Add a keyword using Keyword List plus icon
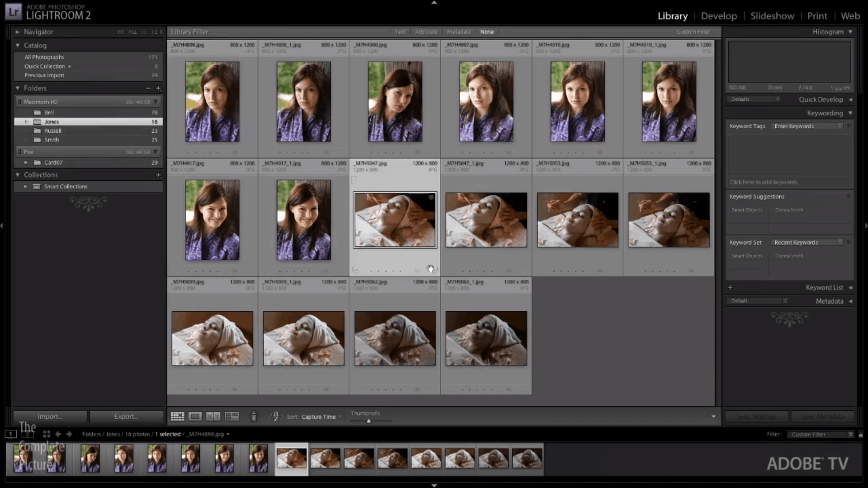 pos(730,287)
